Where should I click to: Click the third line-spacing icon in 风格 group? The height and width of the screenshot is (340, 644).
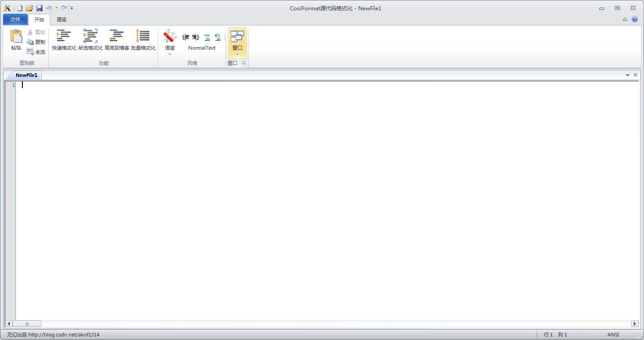click(207, 37)
